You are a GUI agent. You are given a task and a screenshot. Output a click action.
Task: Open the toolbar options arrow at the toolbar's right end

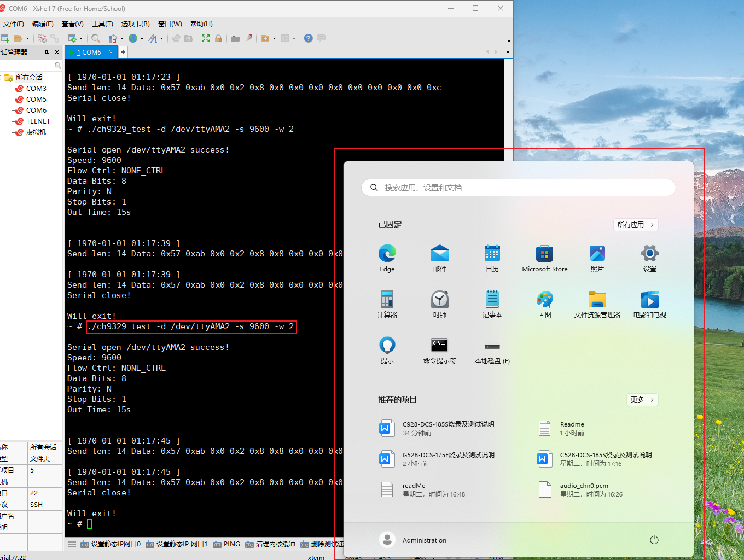point(509,41)
